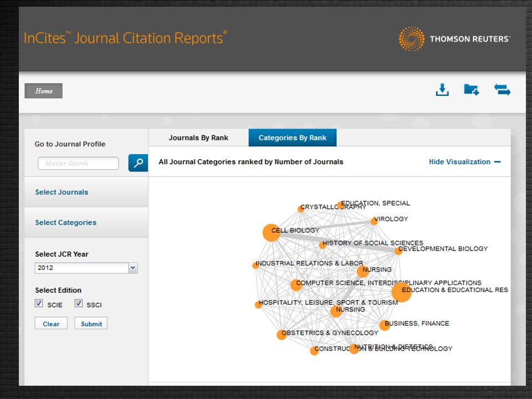Toggle the SCIE edition checkbox
Viewport: 532px width, 399px height.
tap(39, 303)
